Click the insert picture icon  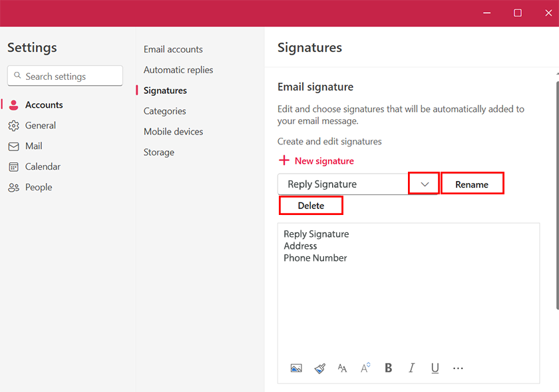tap(296, 368)
